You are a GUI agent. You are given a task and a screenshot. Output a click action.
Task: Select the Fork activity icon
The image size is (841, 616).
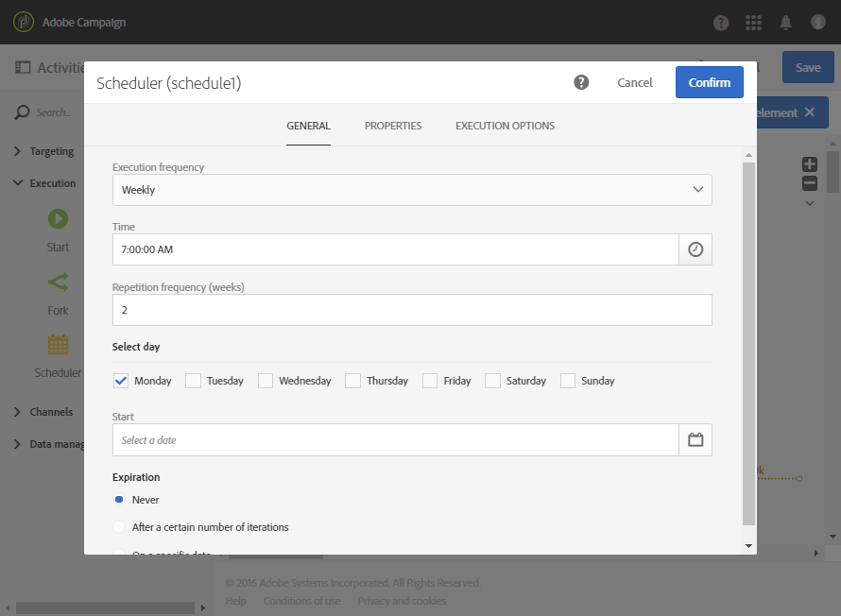pyautogui.click(x=58, y=282)
